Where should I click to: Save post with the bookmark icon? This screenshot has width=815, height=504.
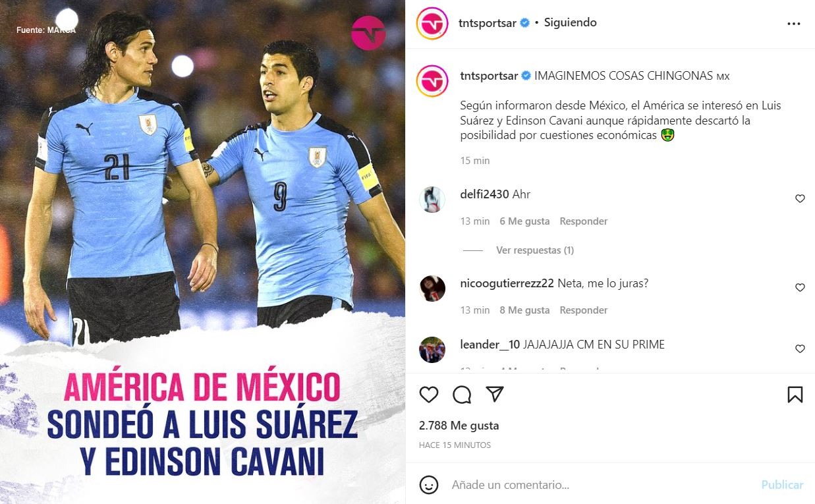point(795,395)
